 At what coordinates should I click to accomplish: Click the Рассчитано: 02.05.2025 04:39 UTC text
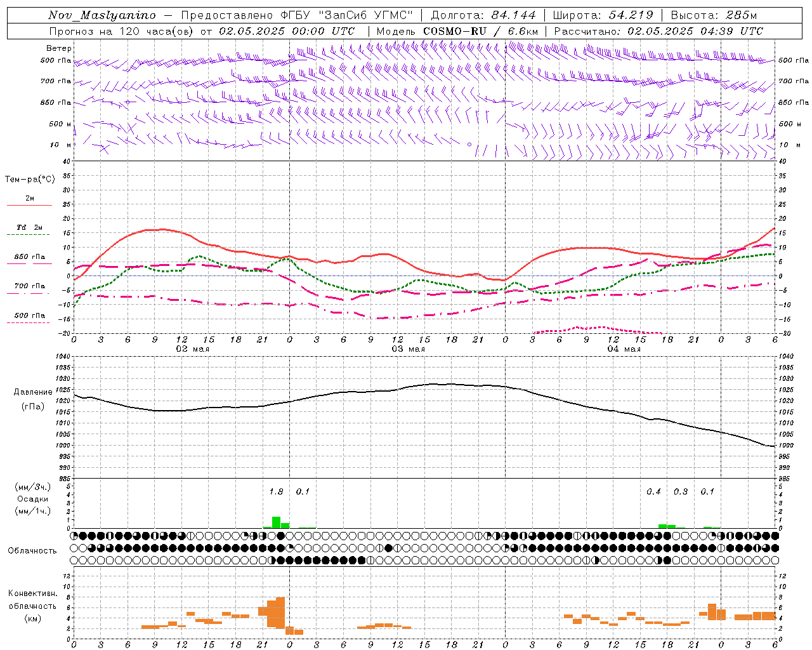(x=658, y=31)
